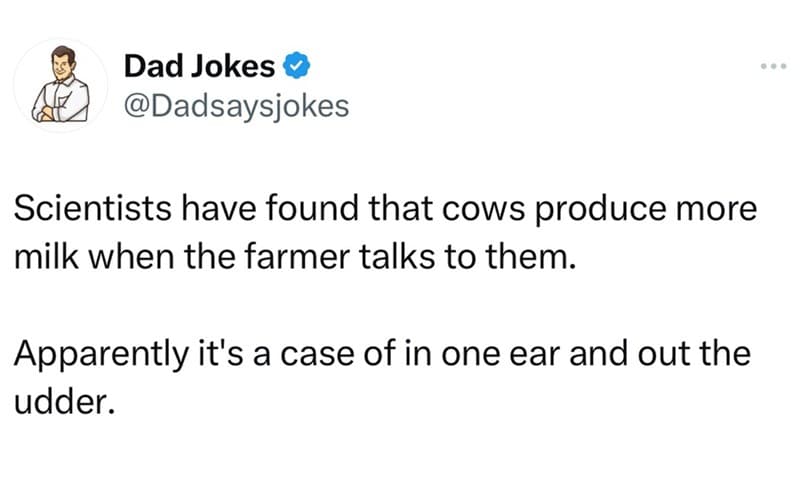Open the @Dadsaysjokes handle link
This screenshot has height=481, width=800.
[x=237, y=106]
